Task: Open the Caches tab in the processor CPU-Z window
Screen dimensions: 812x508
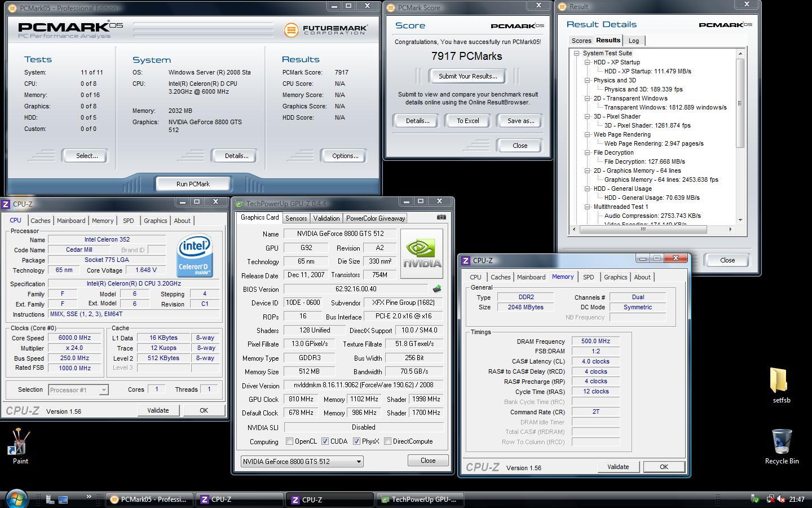Action: [x=41, y=221]
